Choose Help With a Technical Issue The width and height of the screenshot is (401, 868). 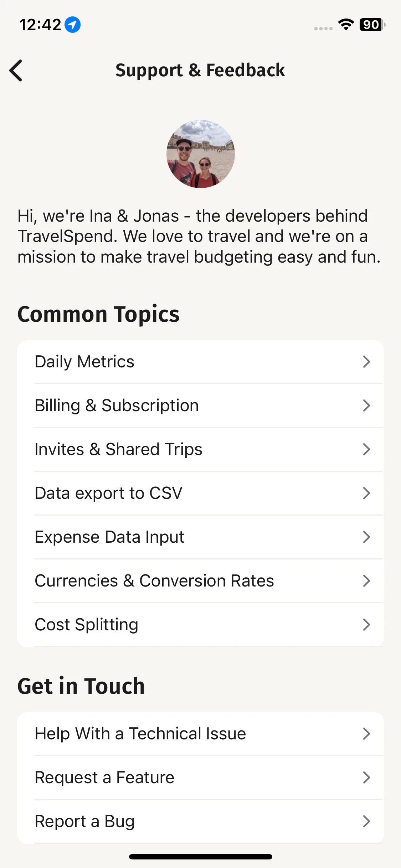click(x=200, y=734)
